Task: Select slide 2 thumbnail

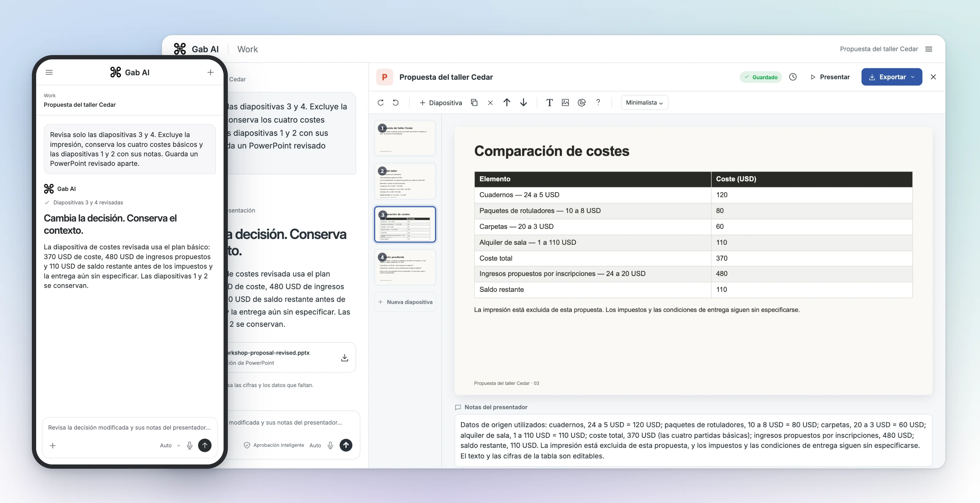Action: pos(405,181)
